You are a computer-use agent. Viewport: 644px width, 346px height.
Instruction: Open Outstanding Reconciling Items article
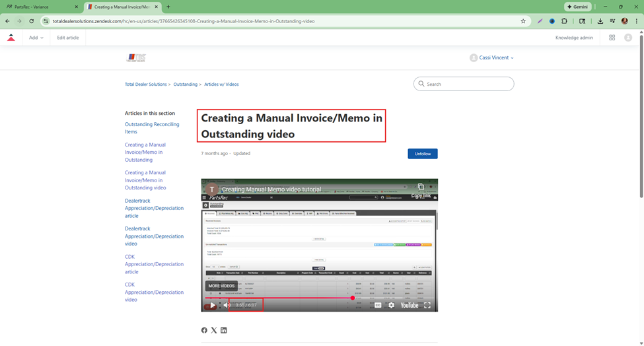[152, 127]
